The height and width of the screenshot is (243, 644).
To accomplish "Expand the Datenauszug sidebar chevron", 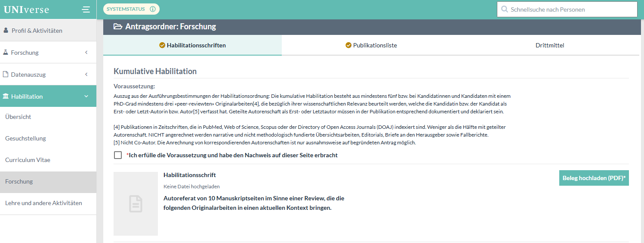I will 86,75.
